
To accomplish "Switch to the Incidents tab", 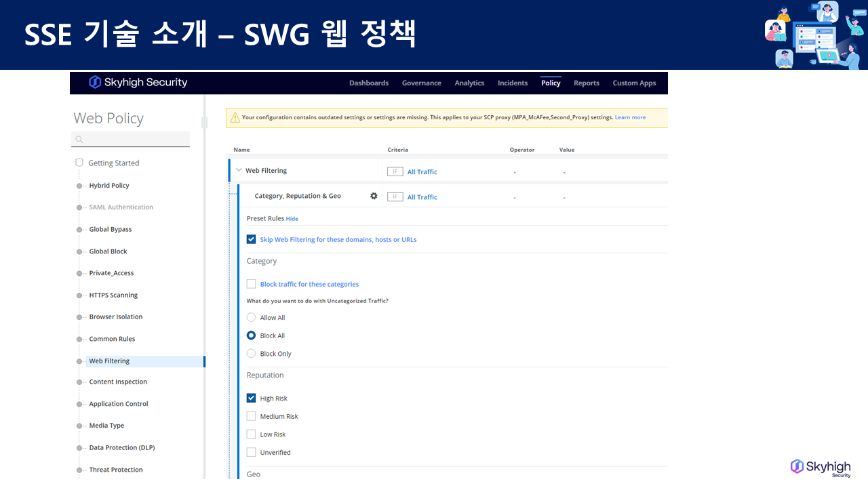I will 513,83.
